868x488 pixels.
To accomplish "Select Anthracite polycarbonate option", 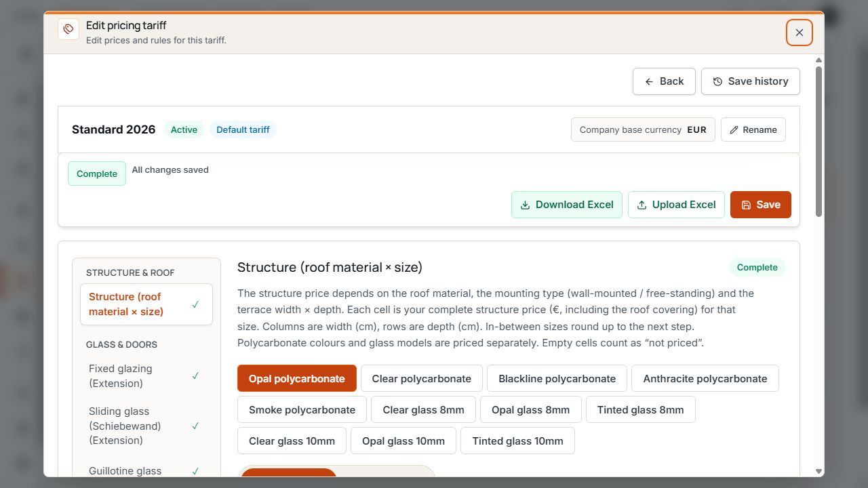I will coord(705,378).
